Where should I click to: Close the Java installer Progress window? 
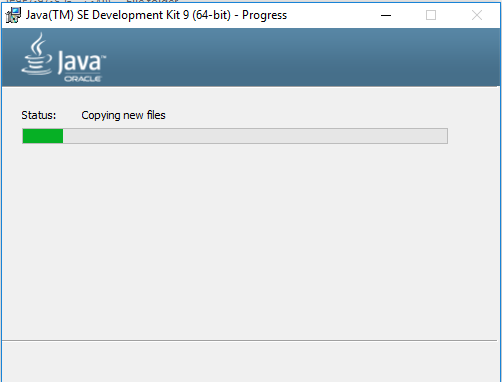(477, 15)
